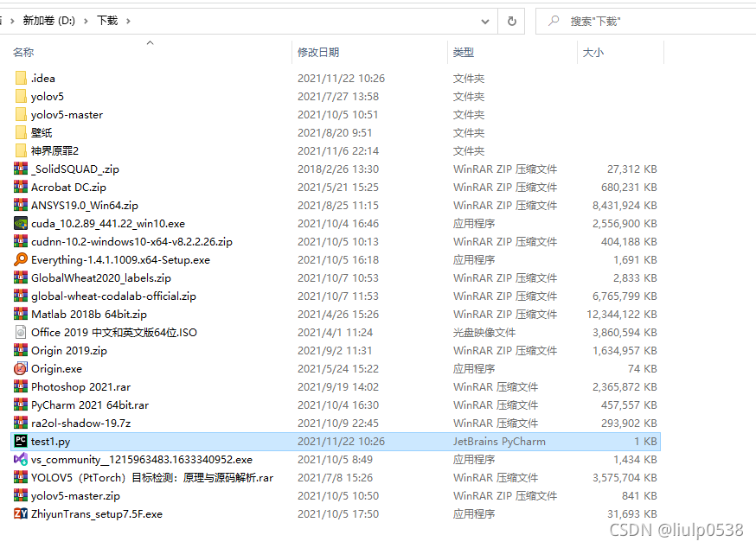Click disc image icon of Office 2019 ISO
Image resolution: width=756 pixels, height=548 pixels.
tap(21, 333)
